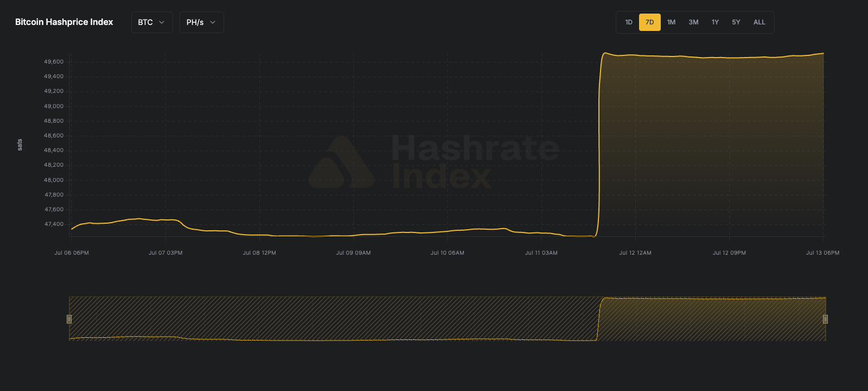Screen dimensions: 868x391
Task: Click the Jul 08 12PM axis label
Action: [x=259, y=253]
